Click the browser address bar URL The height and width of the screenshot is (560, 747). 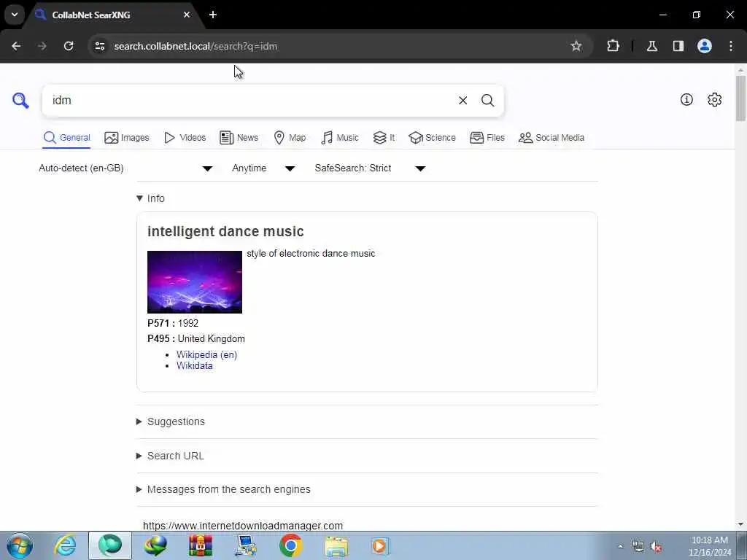click(x=196, y=46)
